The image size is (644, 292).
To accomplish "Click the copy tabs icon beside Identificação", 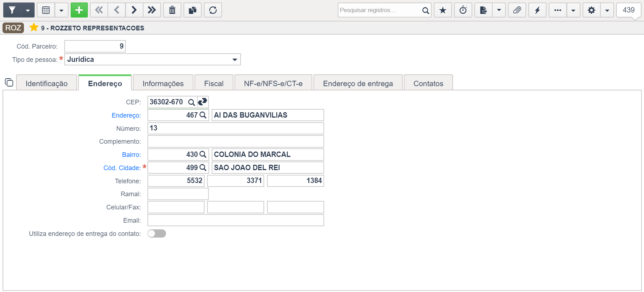I will [x=9, y=83].
